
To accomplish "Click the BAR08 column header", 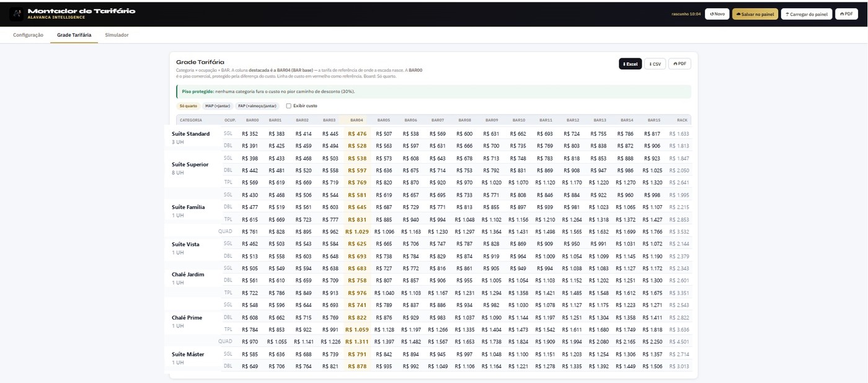I will pos(465,120).
